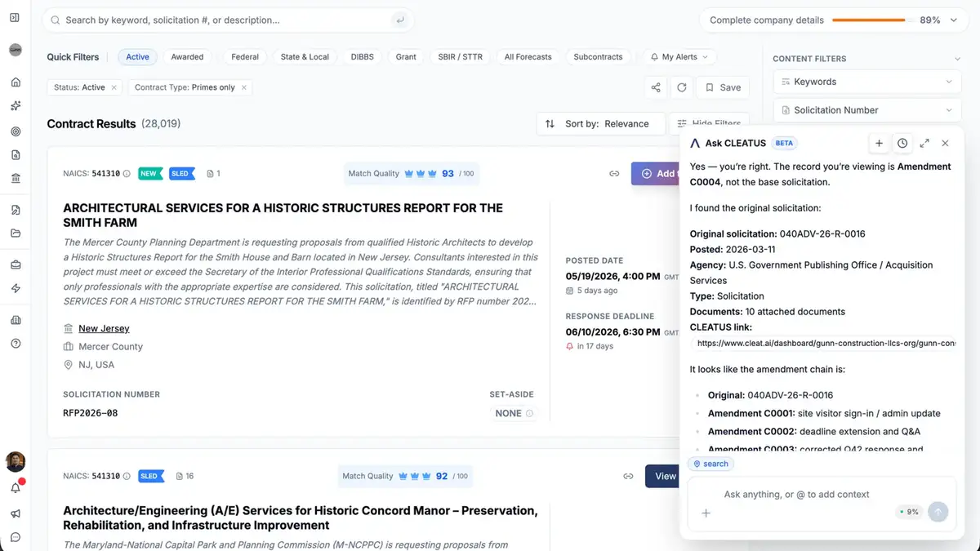Toggle the Active quick filter
980x551 pixels.
pos(137,57)
